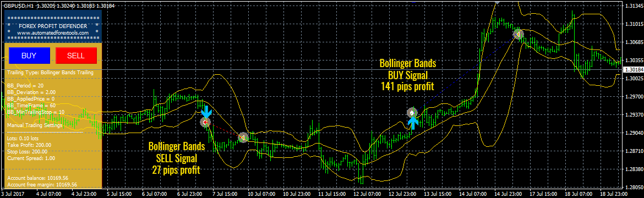
Task: Select the sell trade close marker on 7 Jul
Action: (x=243, y=137)
